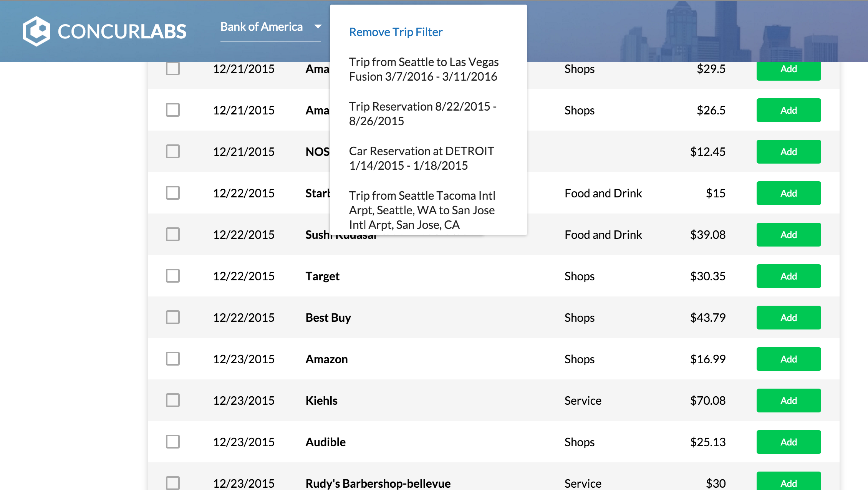
Task: Add the Best Buy $43.79 transaction
Action: tap(789, 318)
